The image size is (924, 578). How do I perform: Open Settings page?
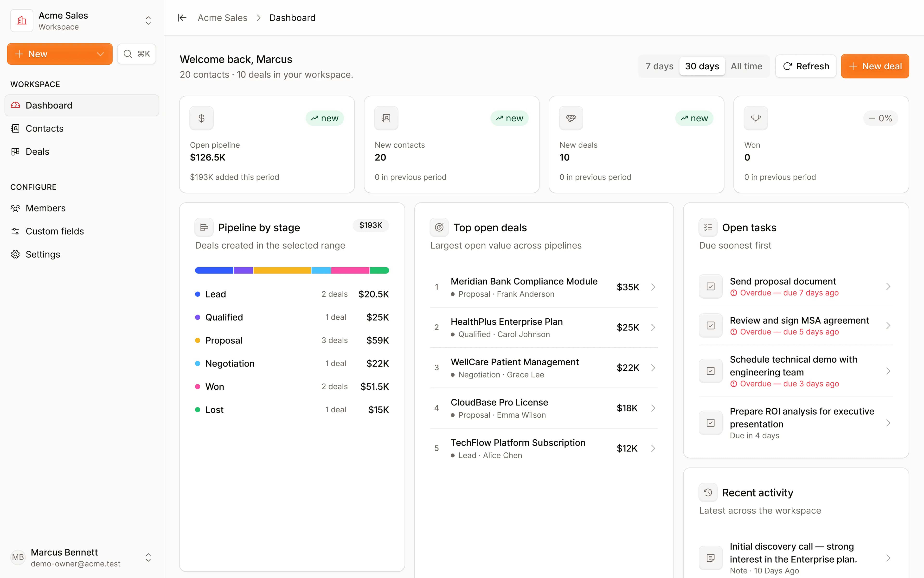pyautogui.click(x=82, y=254)
